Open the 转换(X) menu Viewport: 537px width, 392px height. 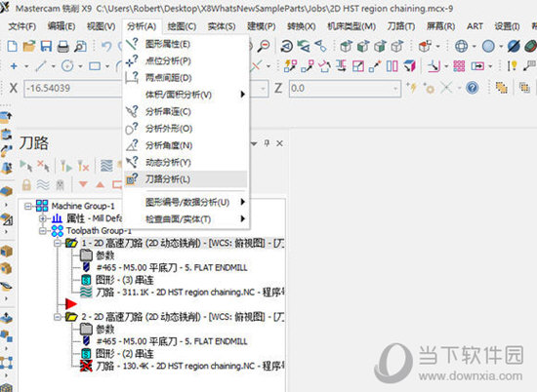pos(302,26)
